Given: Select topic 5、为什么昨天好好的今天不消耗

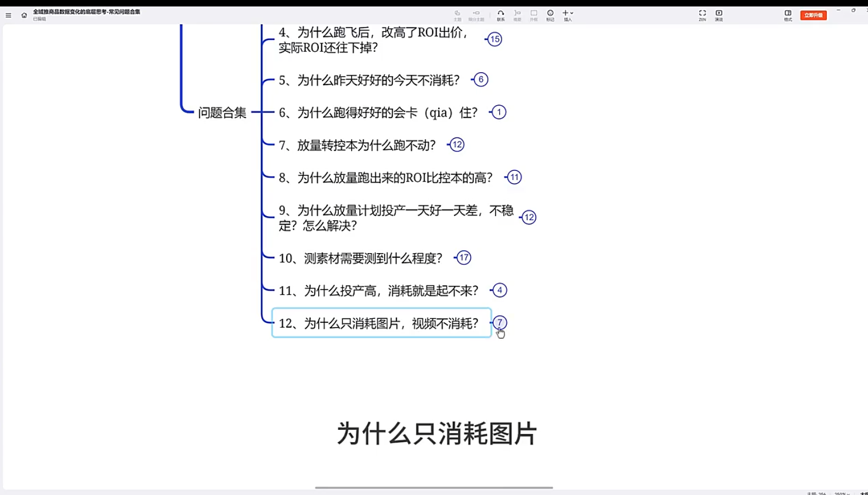Looking at the screenshot, I should [x=369, y=80].
